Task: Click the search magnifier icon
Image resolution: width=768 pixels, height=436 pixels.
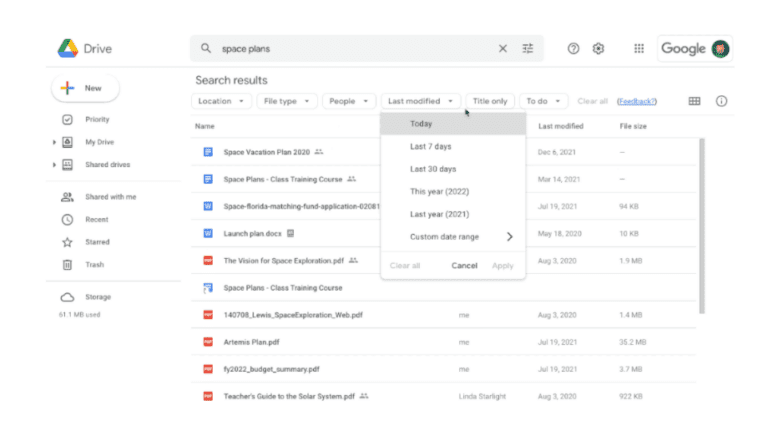Action: point(206,48)
